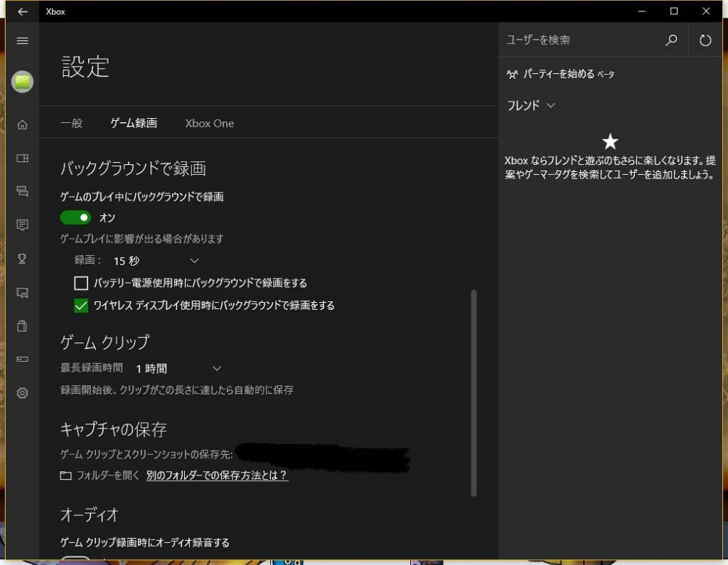
Task: Click the バックグラウンドで録画 heading
Action: point(133,168)
